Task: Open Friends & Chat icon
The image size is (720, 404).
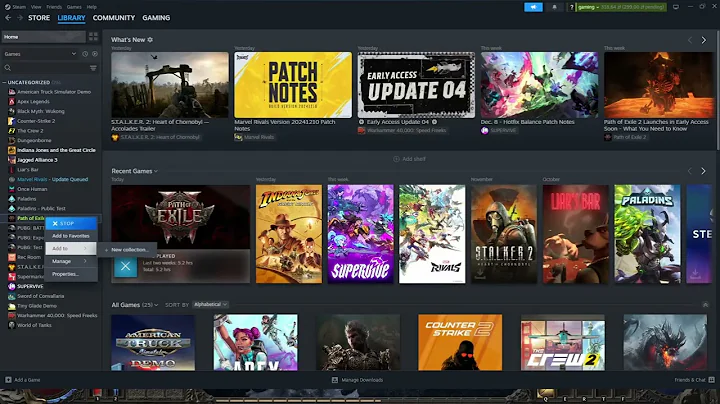Action: click(x=711, y=380)
